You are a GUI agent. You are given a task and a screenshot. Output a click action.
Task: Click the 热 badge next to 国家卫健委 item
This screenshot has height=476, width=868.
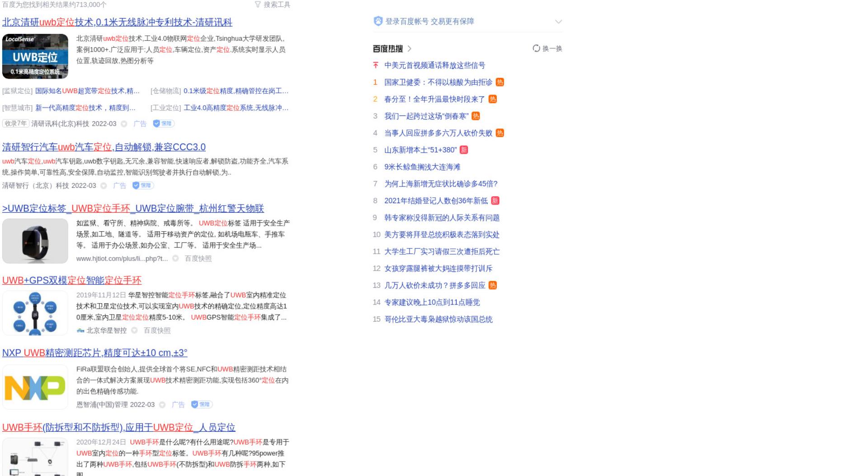(x=500, y=82)
